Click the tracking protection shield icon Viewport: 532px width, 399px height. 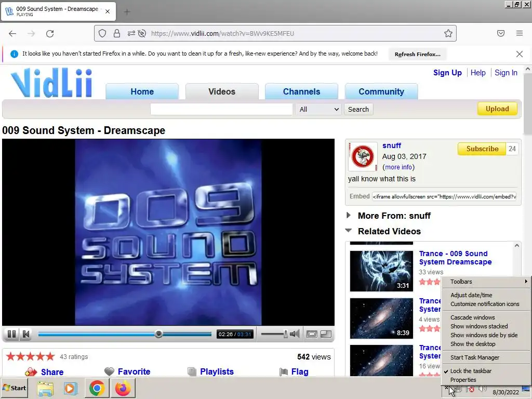pyautogui.click(x=102, y=33)
